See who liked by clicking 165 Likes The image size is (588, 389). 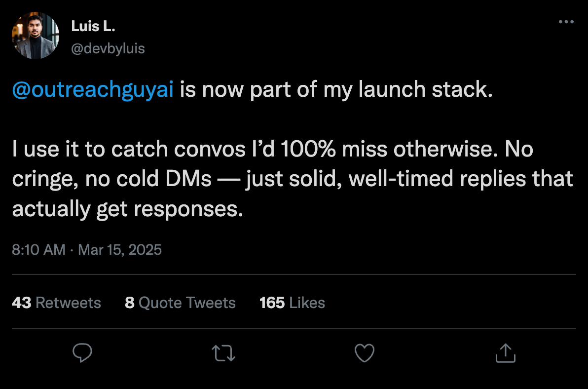tap(291, 303)
